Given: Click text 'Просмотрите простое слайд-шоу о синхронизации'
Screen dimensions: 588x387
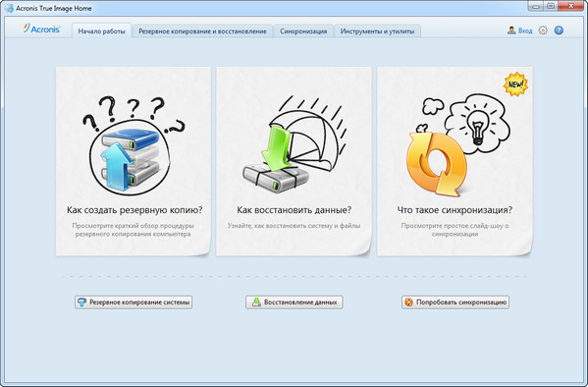Looking at the screenshot, I should click(454, 230).
